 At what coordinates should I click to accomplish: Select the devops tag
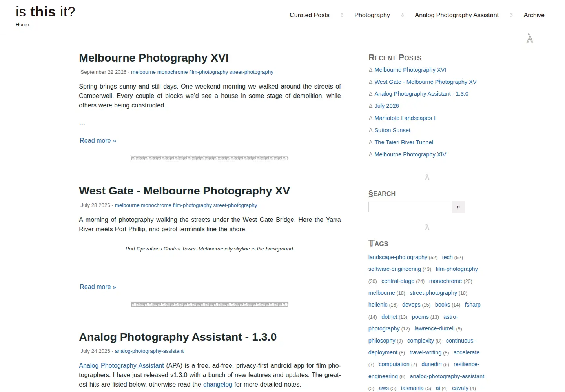tap(411, 305)
